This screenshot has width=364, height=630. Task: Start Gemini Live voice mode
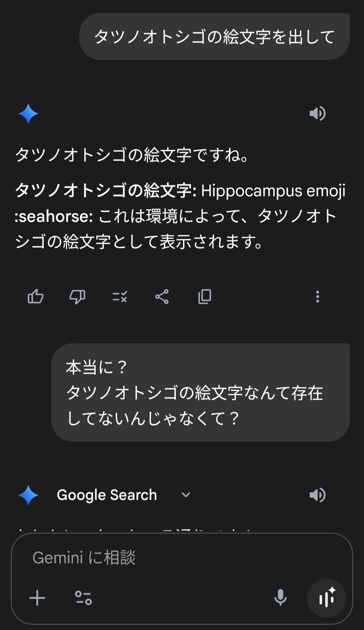[x=326, y=598]
